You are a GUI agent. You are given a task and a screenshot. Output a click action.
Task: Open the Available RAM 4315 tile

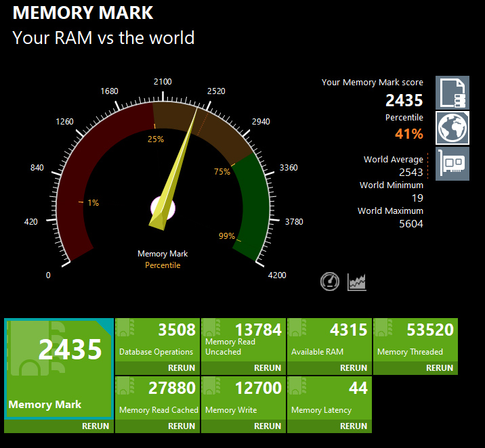pyautogui.click(x=329, y=340)
